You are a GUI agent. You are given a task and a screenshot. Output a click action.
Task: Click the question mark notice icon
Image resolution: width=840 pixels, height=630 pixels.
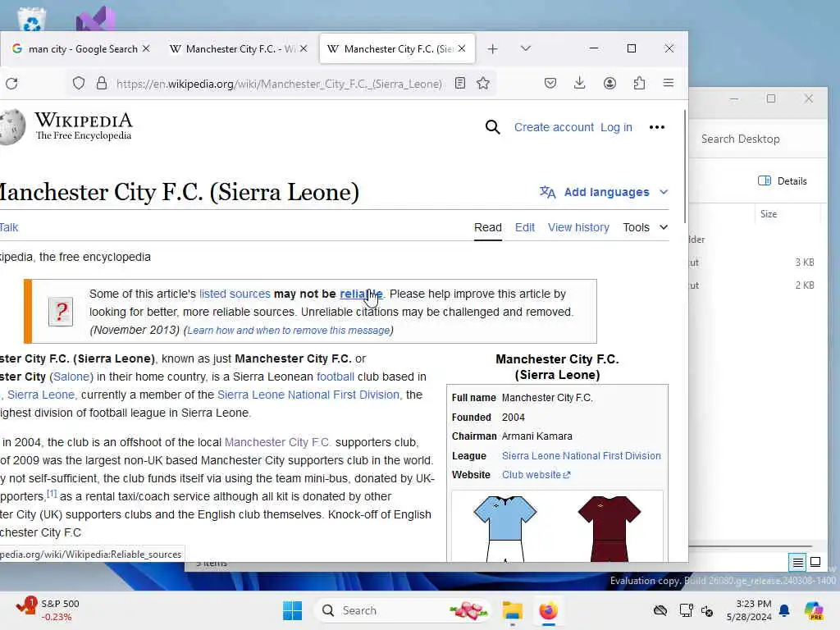(61, 311)
